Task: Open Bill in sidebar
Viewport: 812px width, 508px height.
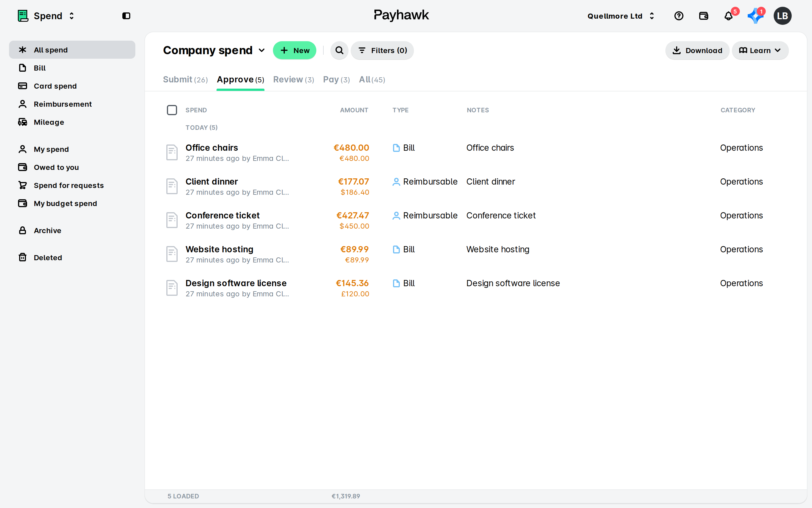Action: [x=72, y=68]
